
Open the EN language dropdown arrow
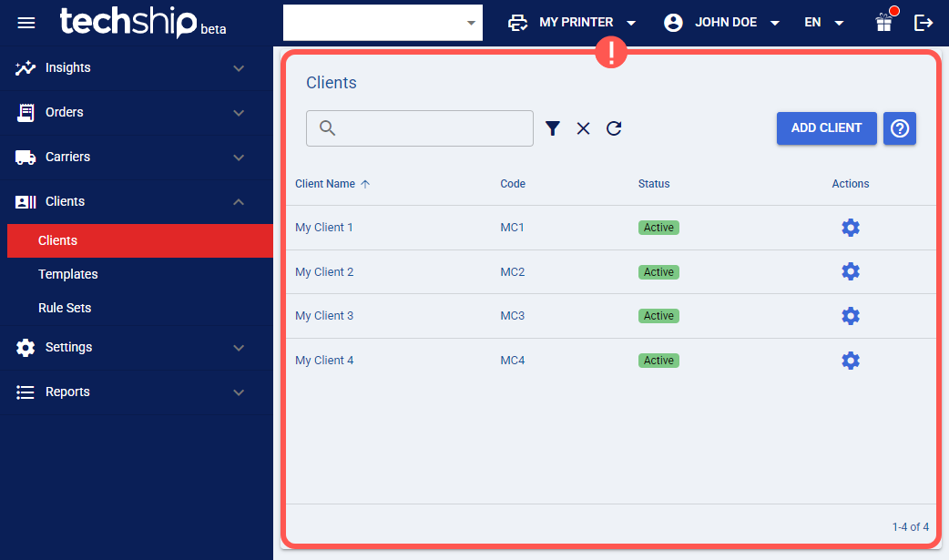pyautogui.click(x=839, y=23)
